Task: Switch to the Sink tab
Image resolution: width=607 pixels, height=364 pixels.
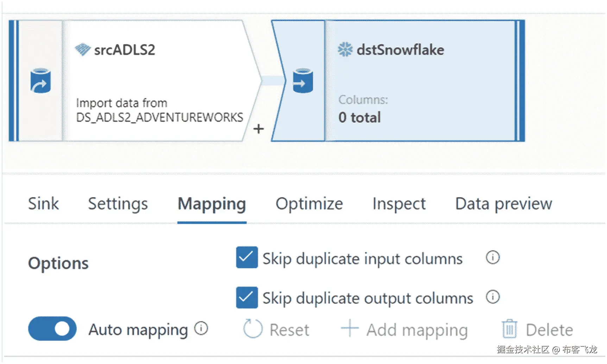Action: click(x=43, y=204)
